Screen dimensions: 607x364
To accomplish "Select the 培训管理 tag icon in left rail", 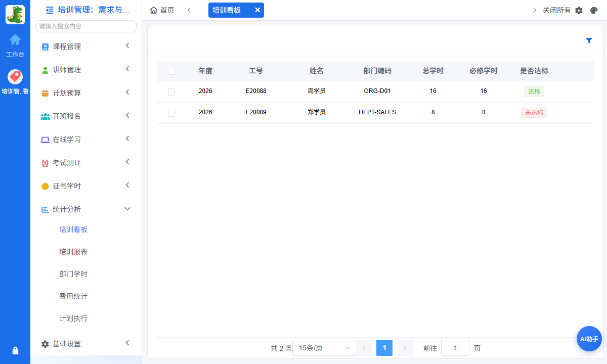I will coord(15,77).
